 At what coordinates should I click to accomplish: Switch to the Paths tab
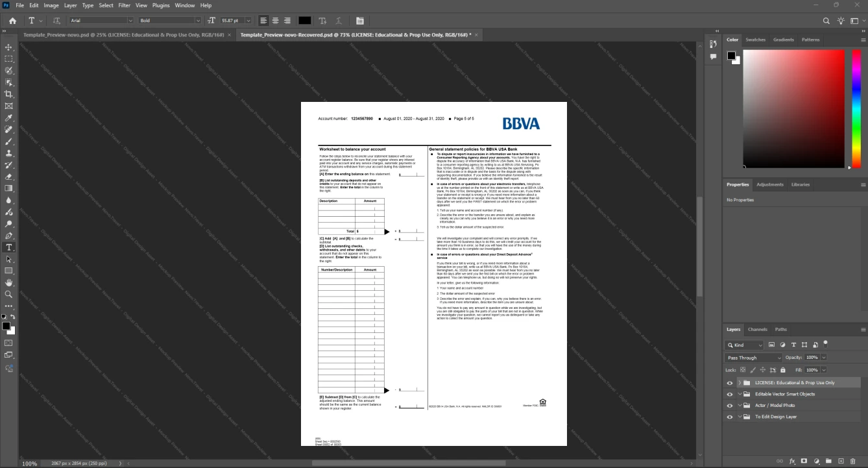(x=780, y=329)
